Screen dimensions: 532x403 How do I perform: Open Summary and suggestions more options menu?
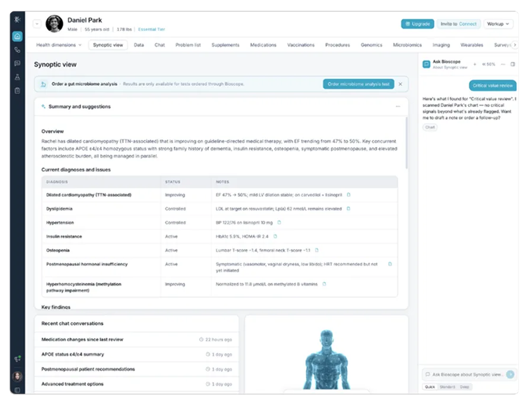[398, 107]
